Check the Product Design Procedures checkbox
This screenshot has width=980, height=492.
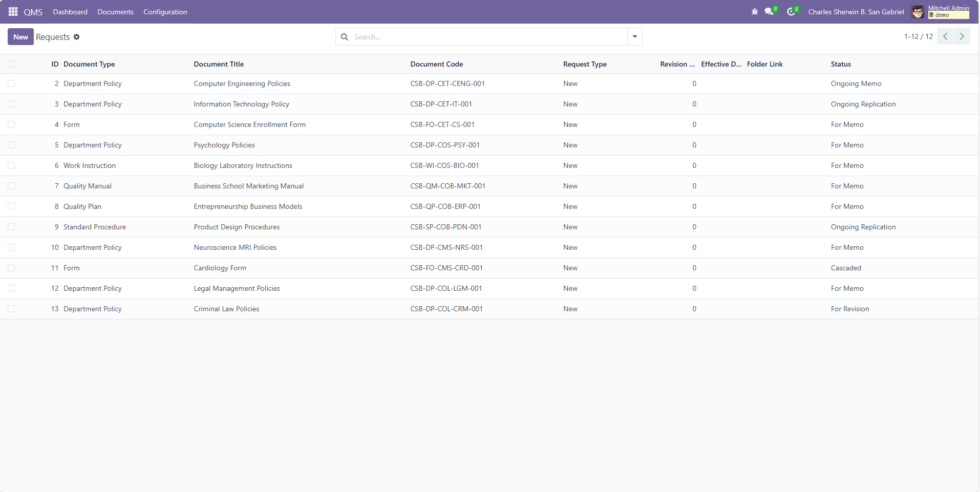pyautogui.click(x=11, y=227)
